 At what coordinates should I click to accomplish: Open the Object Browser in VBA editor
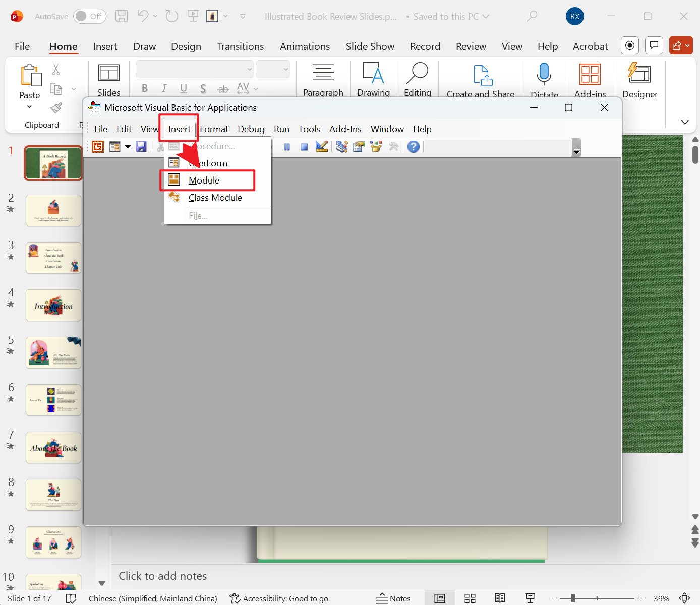376,147
